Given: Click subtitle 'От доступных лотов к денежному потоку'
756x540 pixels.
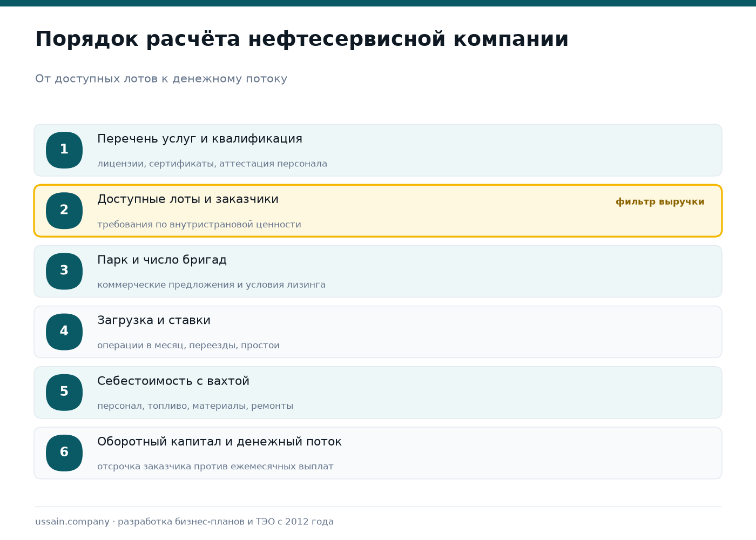Looking at the screenshot, I should [x=161, y=79].
